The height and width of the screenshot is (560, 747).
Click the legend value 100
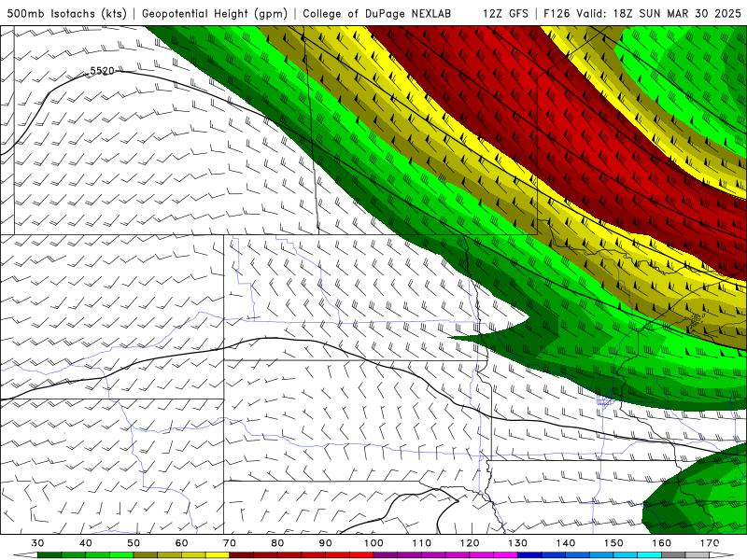(x=374, y=543)
